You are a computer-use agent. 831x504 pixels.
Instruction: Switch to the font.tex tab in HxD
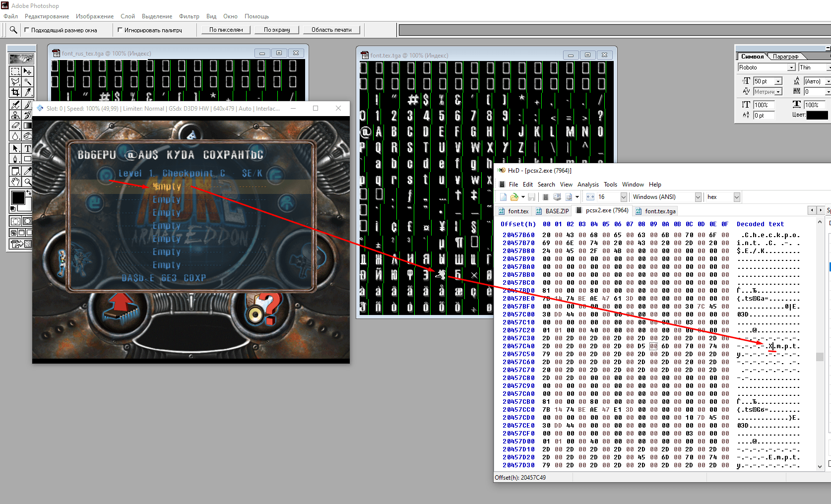pyautogui.click(x=514, y=211)
